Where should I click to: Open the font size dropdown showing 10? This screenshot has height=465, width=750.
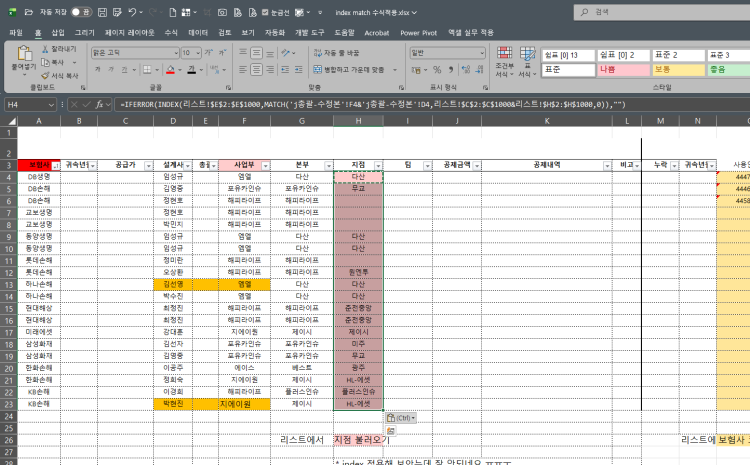pyautogui.click(x=199, y=53)
